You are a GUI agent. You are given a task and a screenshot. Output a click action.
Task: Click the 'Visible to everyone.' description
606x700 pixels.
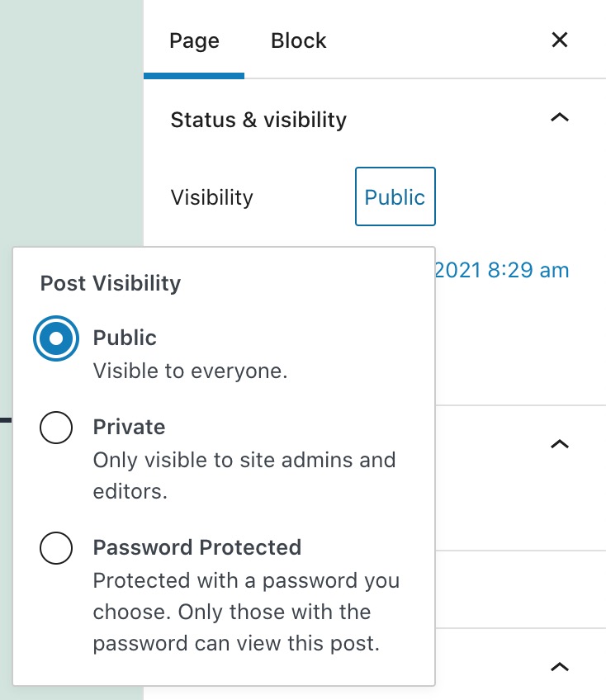[190, 371]
